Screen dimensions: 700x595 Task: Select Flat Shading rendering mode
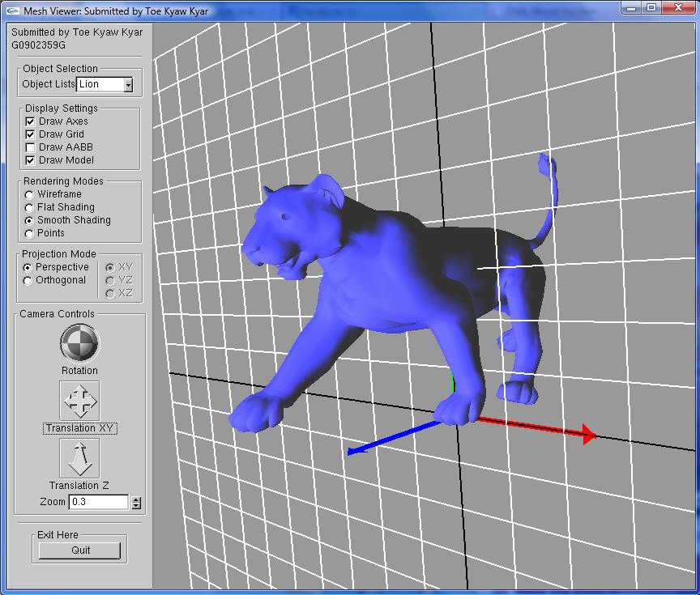[x=29, y=207]
